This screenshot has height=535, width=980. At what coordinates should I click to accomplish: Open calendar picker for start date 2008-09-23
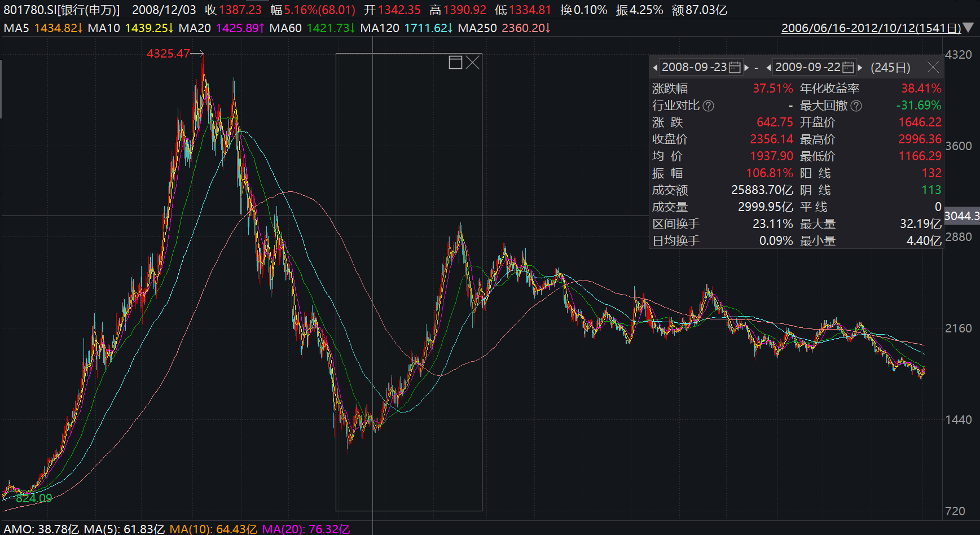(x=735, y=67)
